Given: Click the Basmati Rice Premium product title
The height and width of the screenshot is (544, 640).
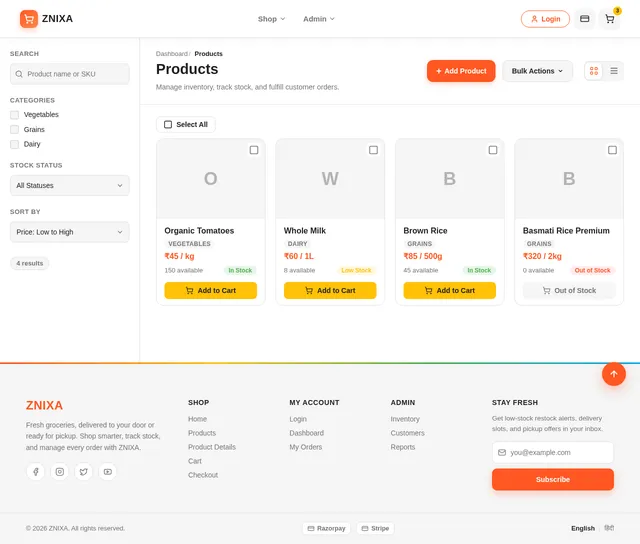Looking at the screenshot, I should (566, 231).
